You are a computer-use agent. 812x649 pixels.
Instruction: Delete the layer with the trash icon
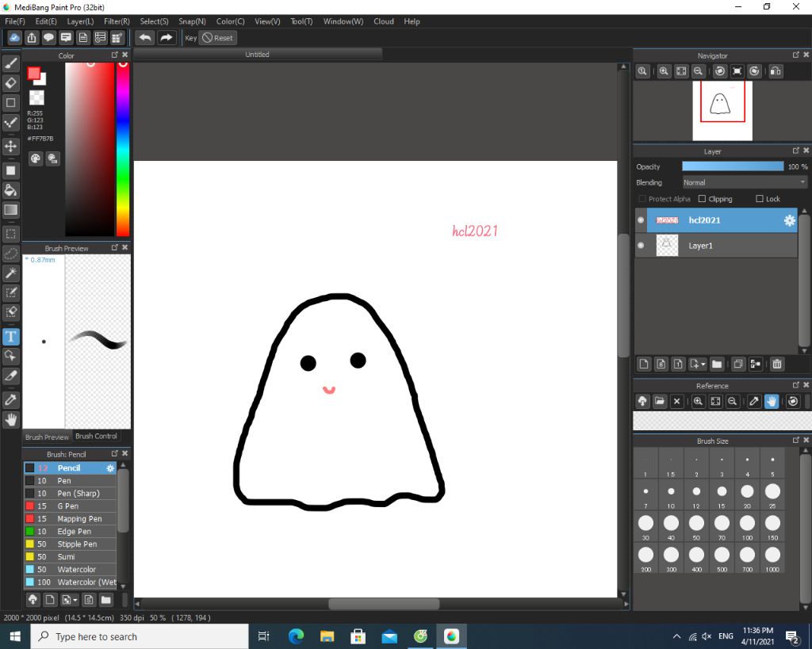pos(777,365)
